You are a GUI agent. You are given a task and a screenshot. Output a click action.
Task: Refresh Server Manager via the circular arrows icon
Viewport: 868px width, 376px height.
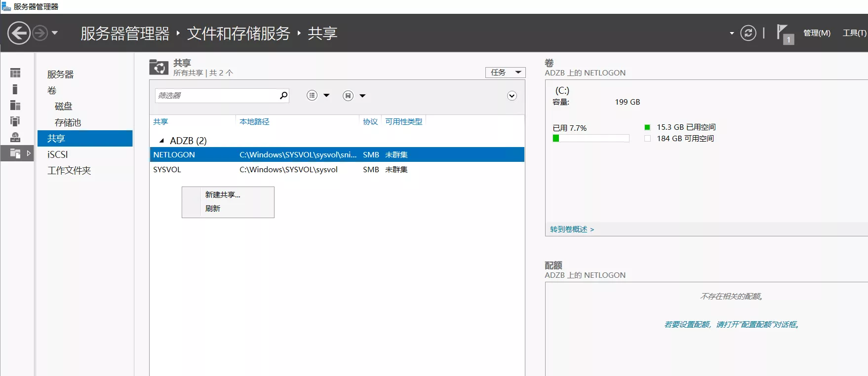pyautogui.click(x=748, y=33)
